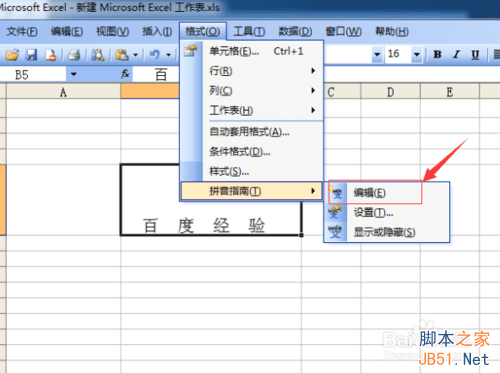Click the font size field showing 16

398,54
